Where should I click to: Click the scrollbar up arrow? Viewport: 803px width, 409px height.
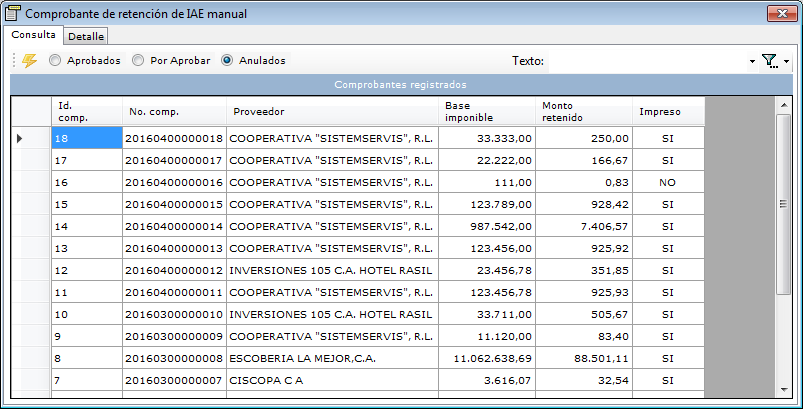(x=784, y=105)
